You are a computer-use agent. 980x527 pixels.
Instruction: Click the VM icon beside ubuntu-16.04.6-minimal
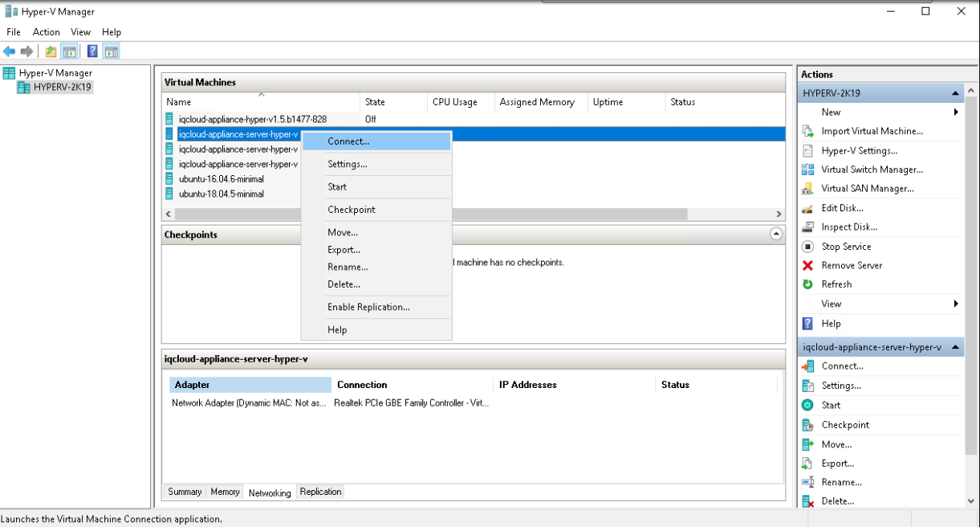pos(169,178)
